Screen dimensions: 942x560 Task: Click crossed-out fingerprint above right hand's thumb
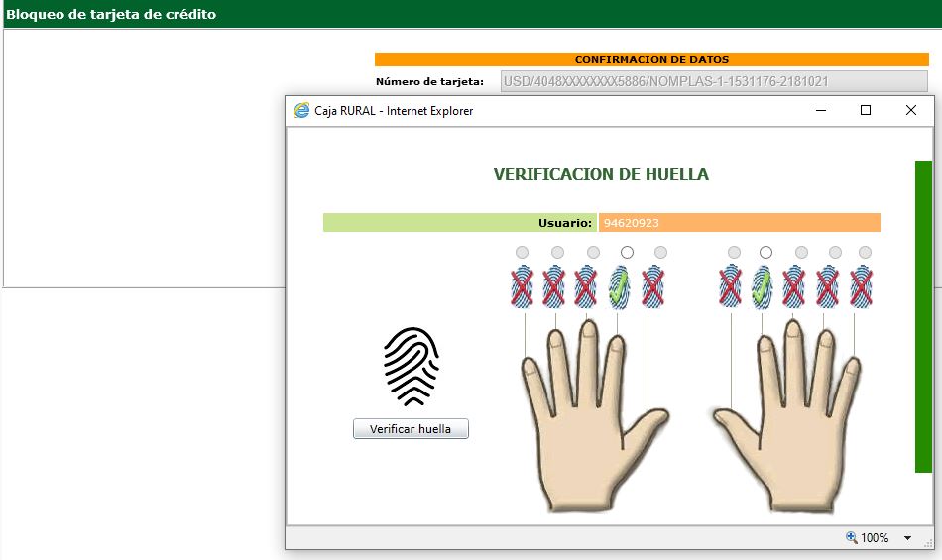pos(731,285)
